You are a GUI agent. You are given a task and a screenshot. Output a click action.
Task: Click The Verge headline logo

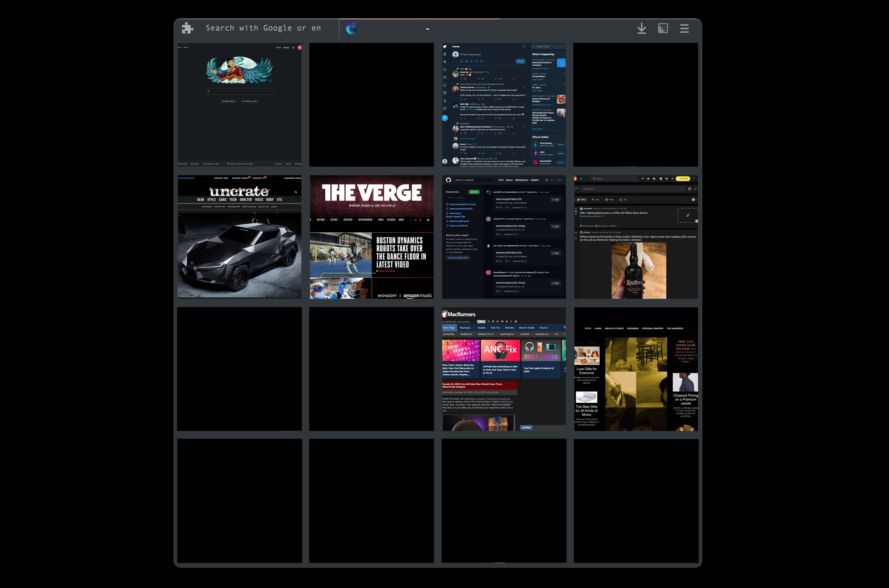371,193
